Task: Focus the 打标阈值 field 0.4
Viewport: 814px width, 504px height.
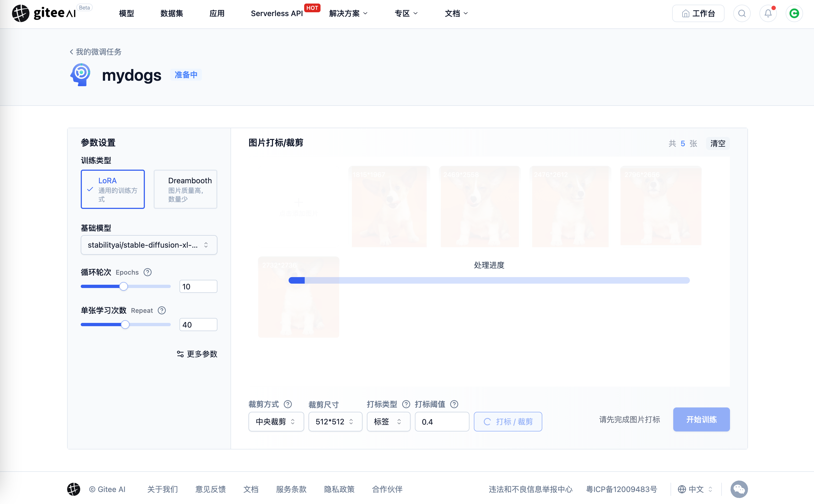Action: click(x=442, y=422)
